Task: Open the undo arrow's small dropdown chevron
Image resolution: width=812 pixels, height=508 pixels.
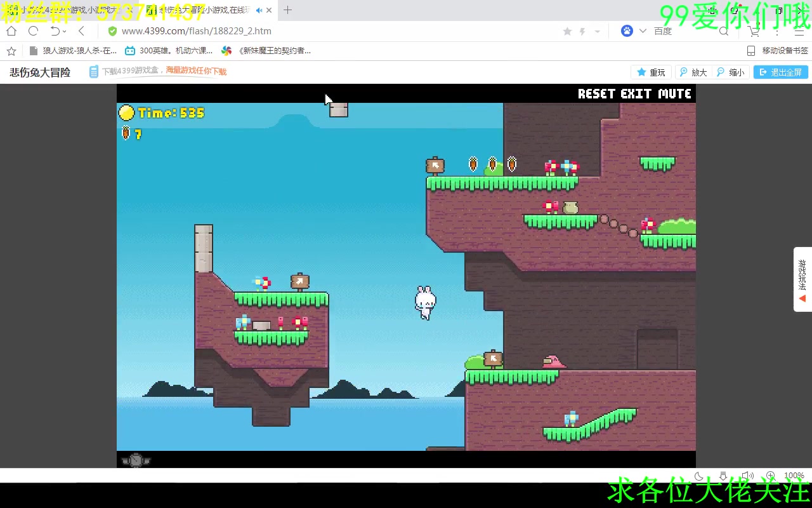Action: pos(64,31)
